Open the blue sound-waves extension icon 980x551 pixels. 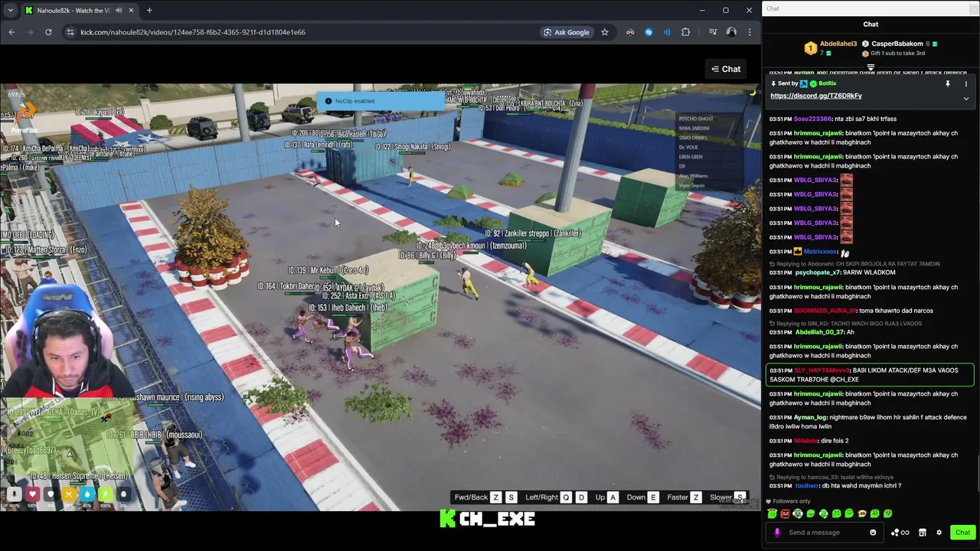(667, 32)
